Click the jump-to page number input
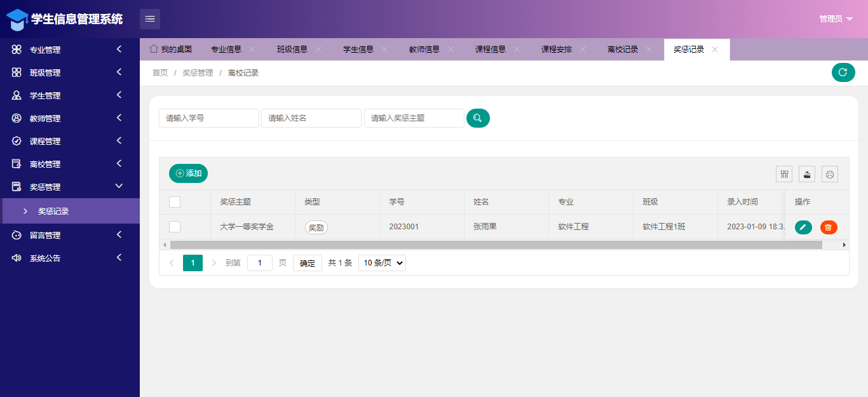Screen dimensions: 868x397 260,263
